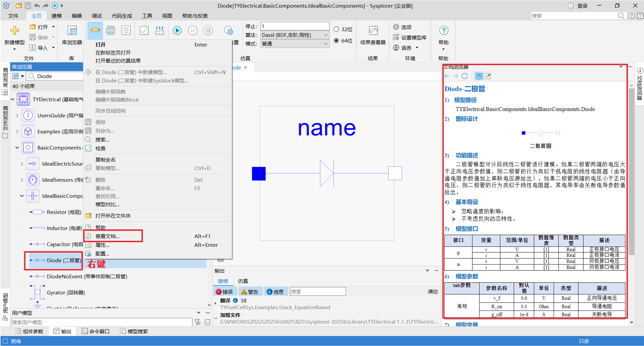This screenshot has width=644, height=346.
Task: Select the 32位 radio button
Action: pos(336,29)
